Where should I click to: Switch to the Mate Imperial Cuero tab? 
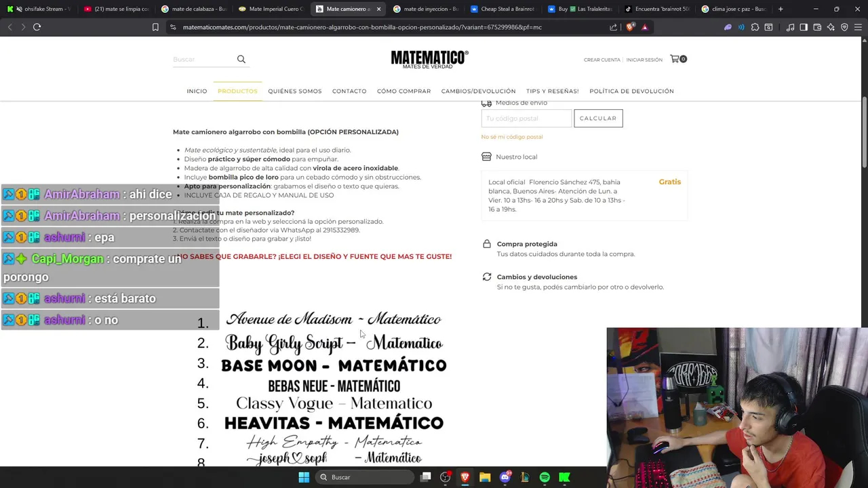[x=271, y=9]
